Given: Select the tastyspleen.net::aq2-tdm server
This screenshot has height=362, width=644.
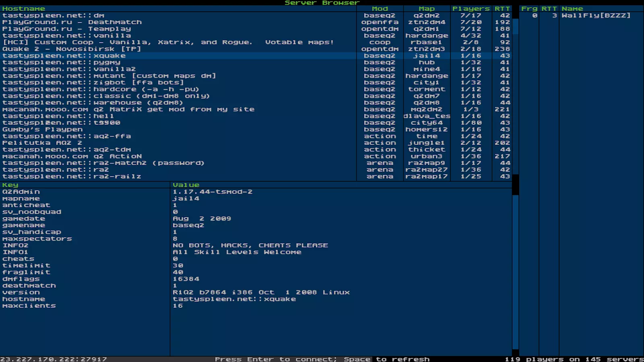Looking at the screenshot, I should coord(256,150).
